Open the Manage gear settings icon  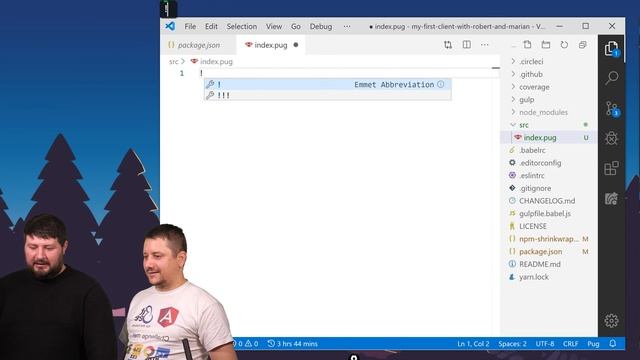tap(611, 321)
